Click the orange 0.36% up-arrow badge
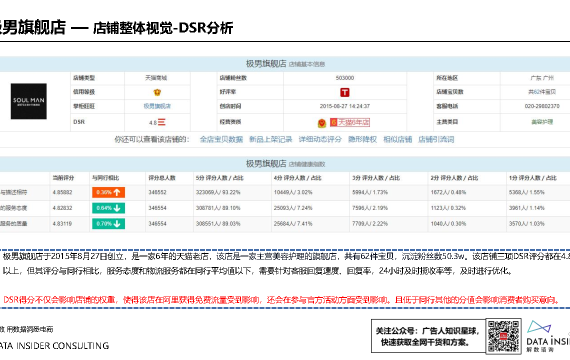The width and height of the screenshot is (570, 360). [x=108, y=192]
